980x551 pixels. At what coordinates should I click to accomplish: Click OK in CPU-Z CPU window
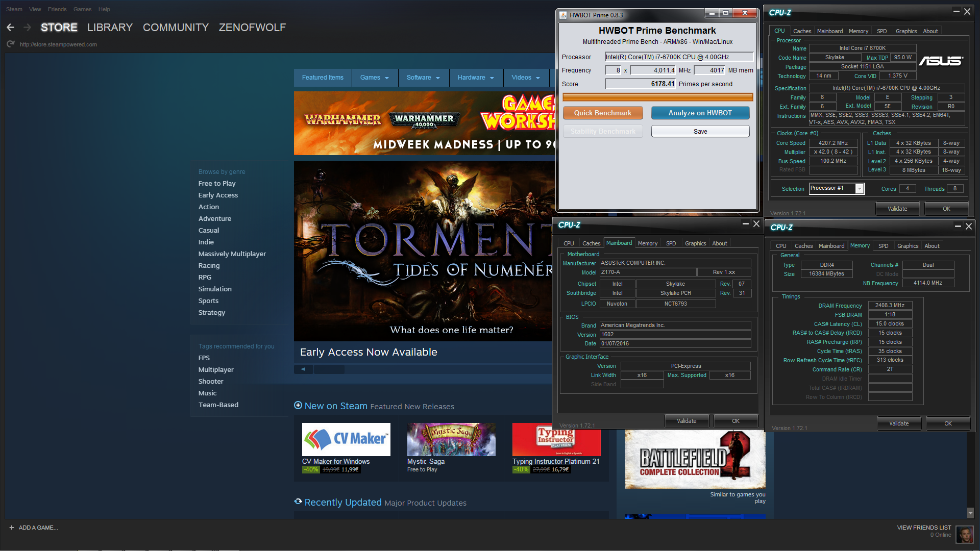point(946,209)
